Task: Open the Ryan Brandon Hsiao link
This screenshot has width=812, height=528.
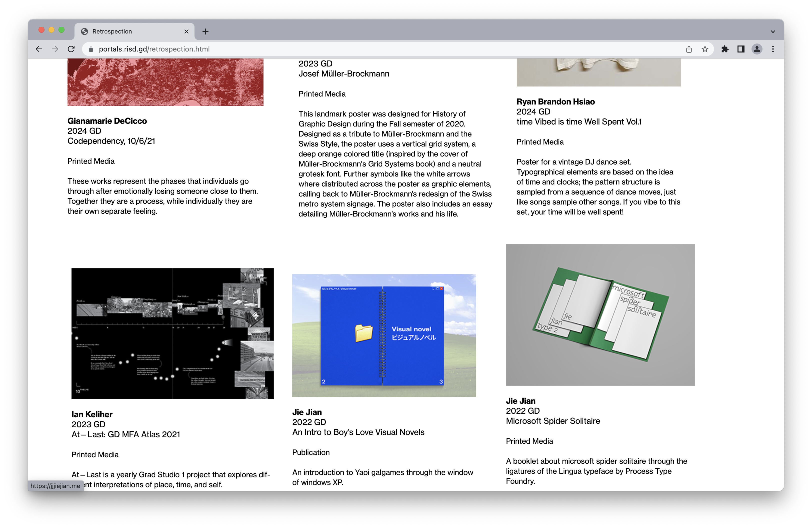Action: coord(555,102)
